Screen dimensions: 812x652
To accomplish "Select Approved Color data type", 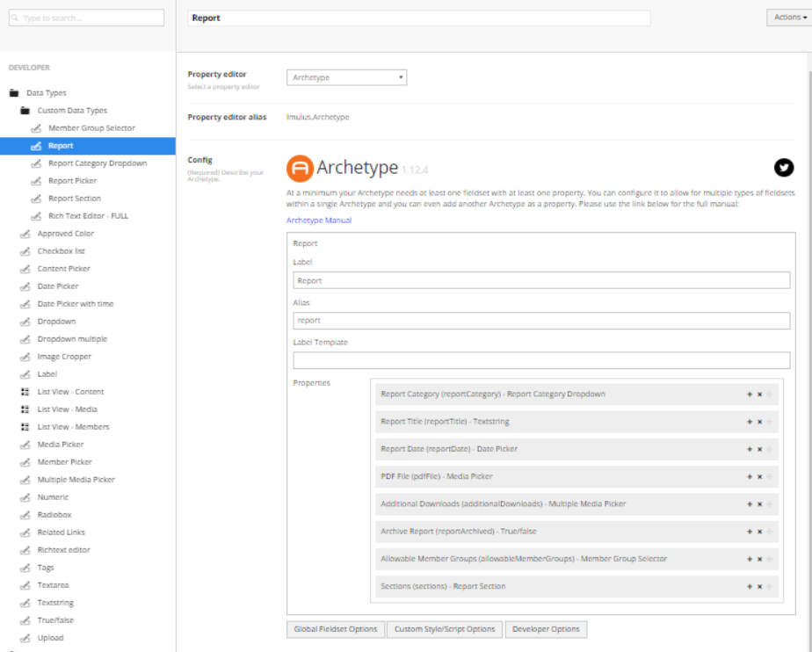I will (66, 234).
